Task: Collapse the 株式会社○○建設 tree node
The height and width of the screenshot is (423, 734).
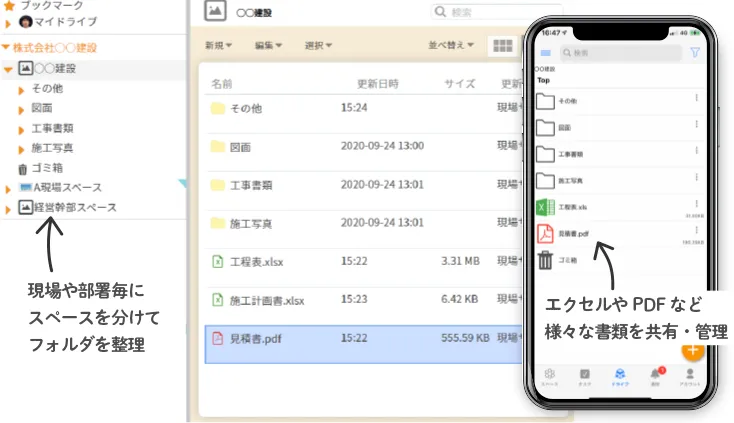Action: click(6, 47)
